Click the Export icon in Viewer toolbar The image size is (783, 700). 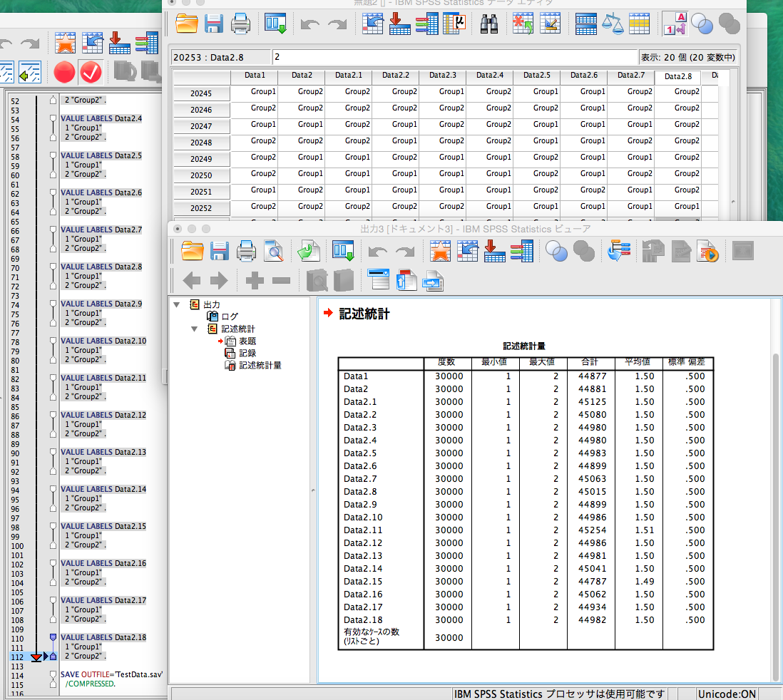point(309,251)
